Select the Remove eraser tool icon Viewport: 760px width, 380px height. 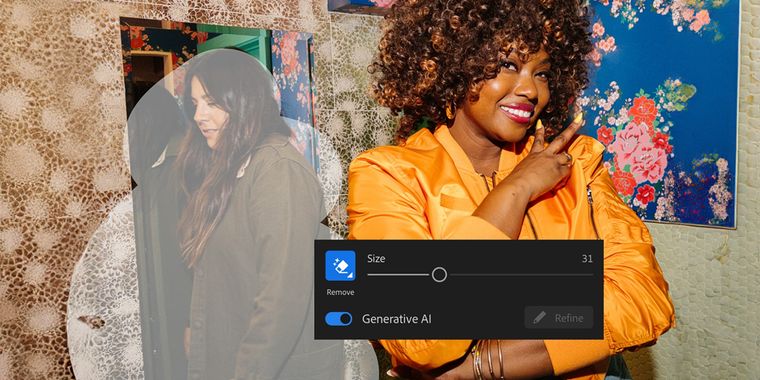[340, 266]
